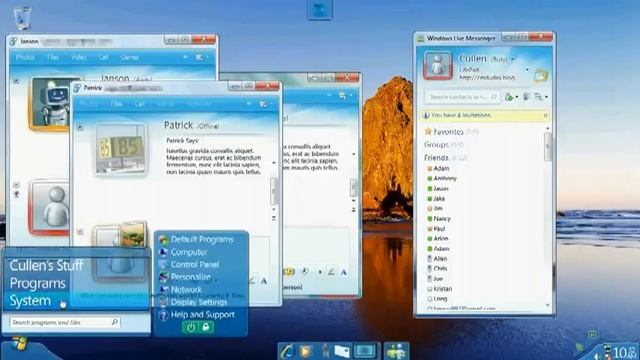
Task: Click Cullen's display picture in Messenger
Action: [438, 65]
